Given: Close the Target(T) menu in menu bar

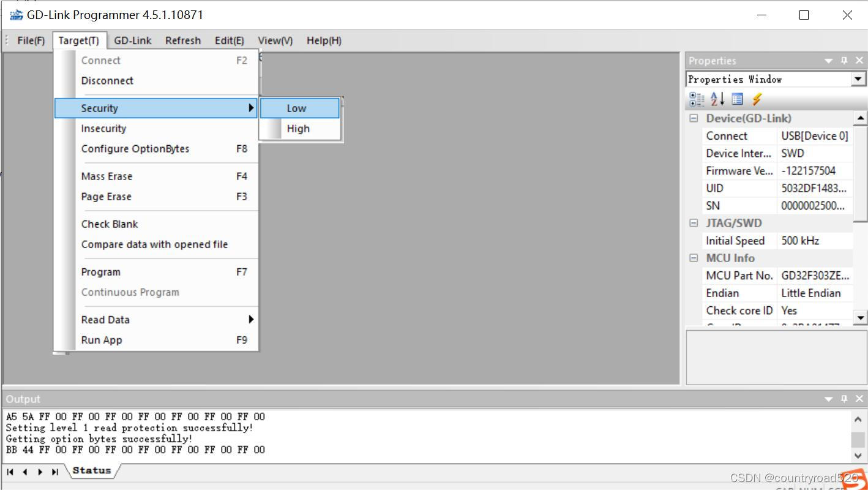Looking at the screenshot, I should point(79,40).
